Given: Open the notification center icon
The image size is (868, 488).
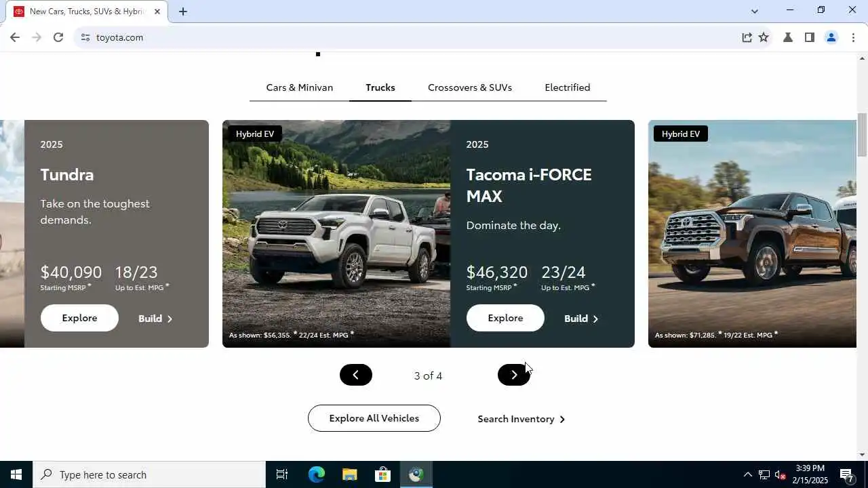Looking at the screenshot, I should click(847, 474).
